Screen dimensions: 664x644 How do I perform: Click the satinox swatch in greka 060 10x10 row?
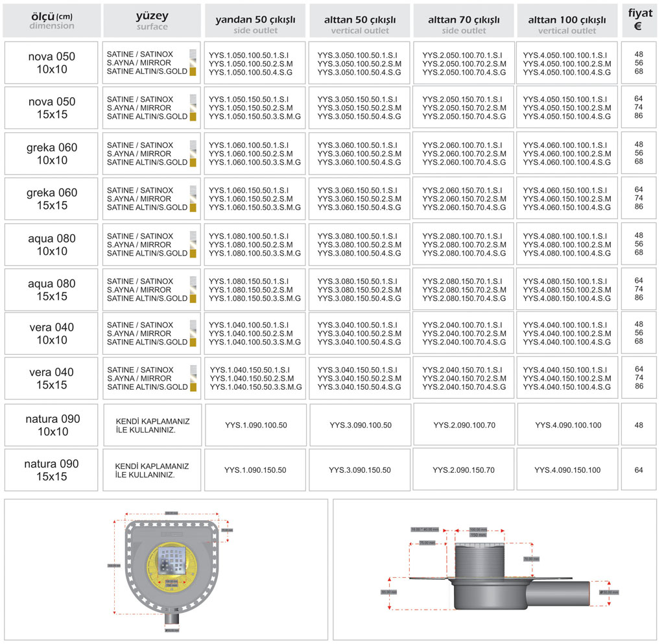point(193,145)
